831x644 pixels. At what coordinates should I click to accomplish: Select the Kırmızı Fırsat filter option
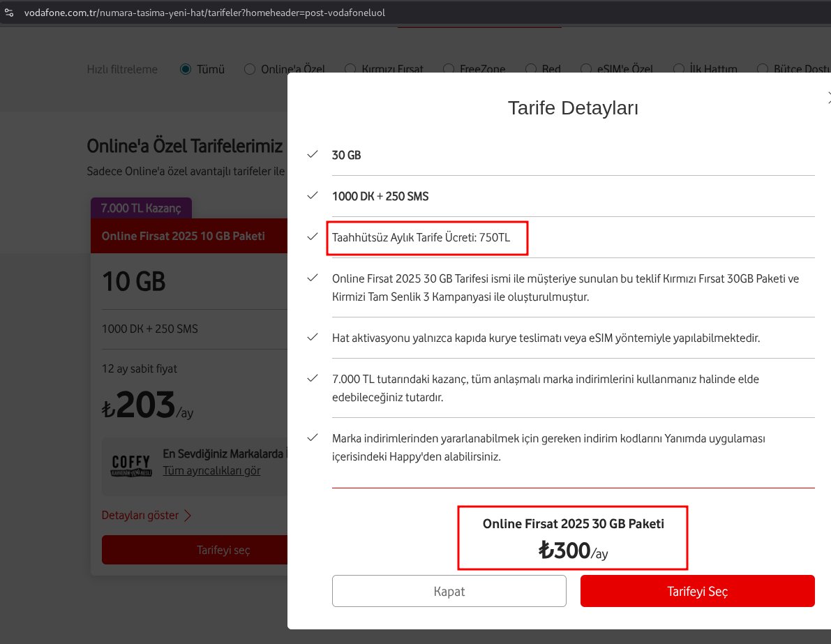tap(350, 69)
